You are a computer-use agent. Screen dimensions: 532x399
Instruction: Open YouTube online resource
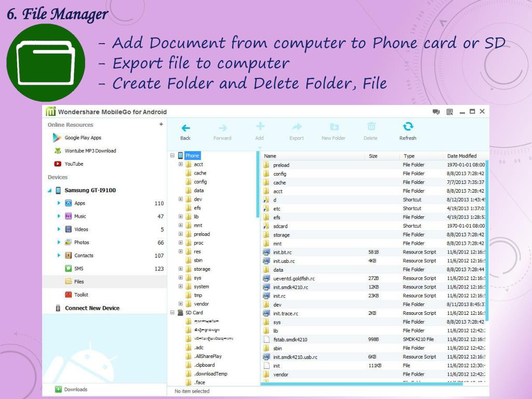click(x=69, y=164)
